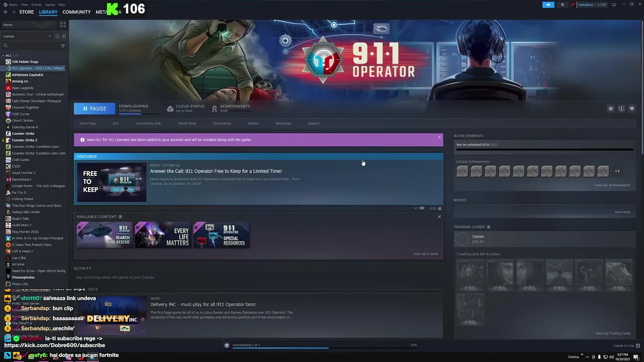Open the Workshop link
Screen dimensions: 644x362
click(x=283, y=123)
